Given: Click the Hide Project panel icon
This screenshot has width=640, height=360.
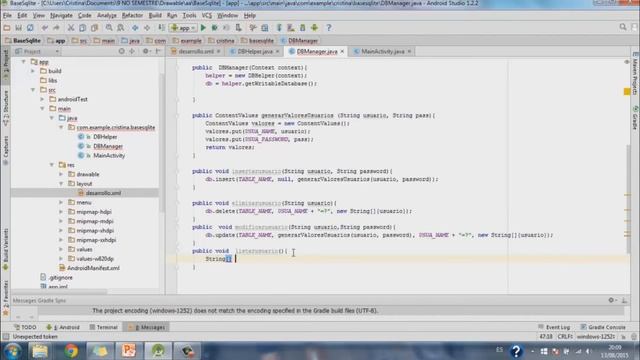Looking at the screenshot, I should (x=158, y=51).
